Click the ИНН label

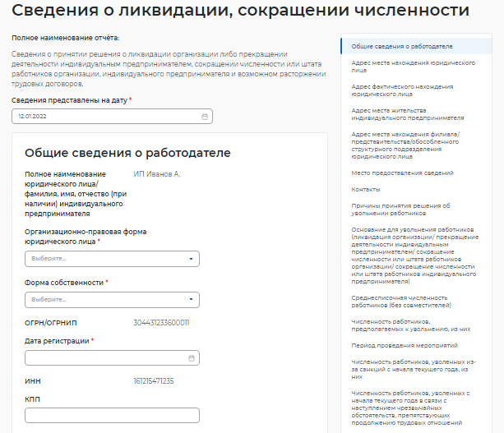pyautogui.click(x=33, y=381)
